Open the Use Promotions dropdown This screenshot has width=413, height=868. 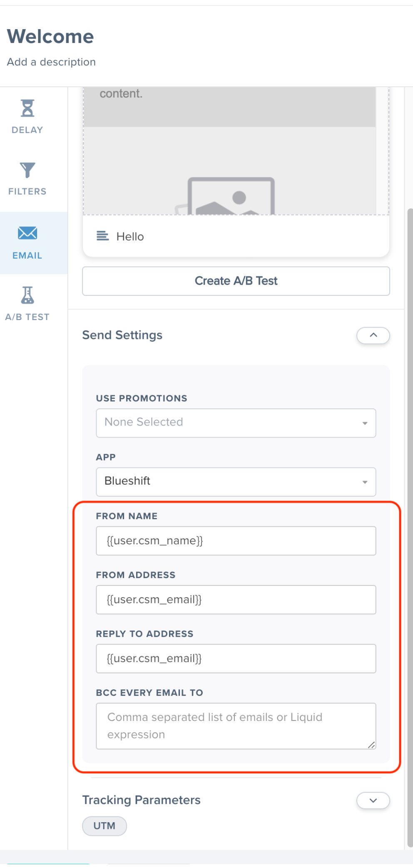tap(236, 423)
